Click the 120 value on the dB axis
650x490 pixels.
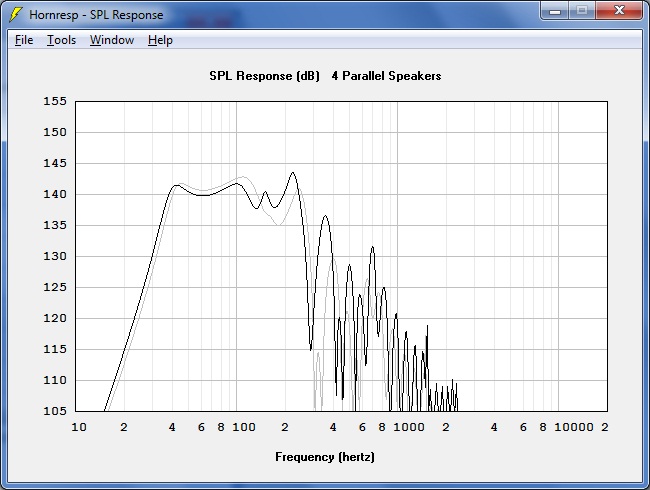point(55,318)
